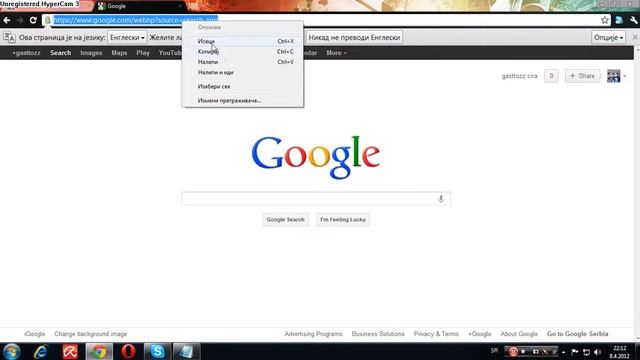This screenshot has width=640, height=360.
Task: Open the wrench settings menu in Chrome
Action: coord(633,20)
